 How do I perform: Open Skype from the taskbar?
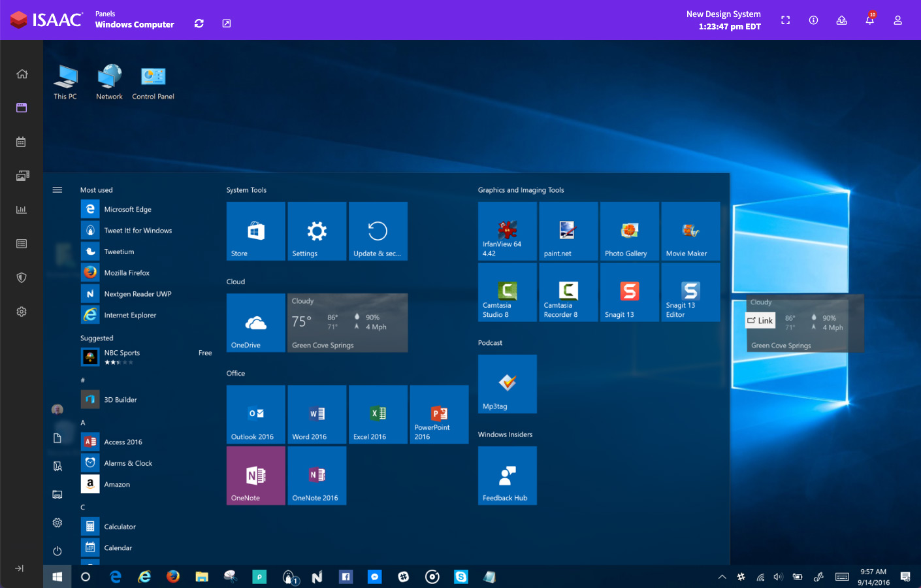(x=461, y=577)
